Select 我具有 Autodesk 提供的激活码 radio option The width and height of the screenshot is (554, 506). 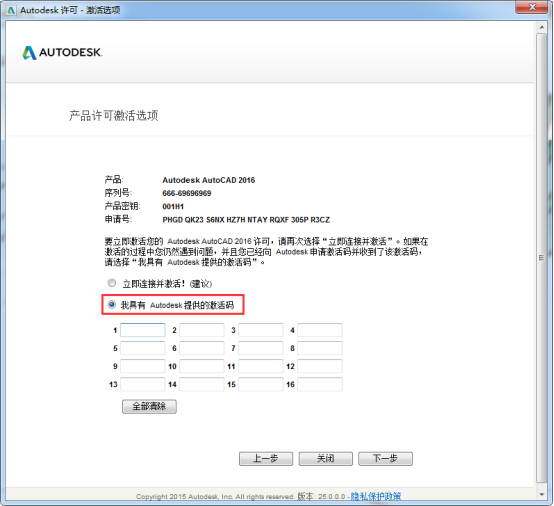pyautogui.click(x=112, y=304)
